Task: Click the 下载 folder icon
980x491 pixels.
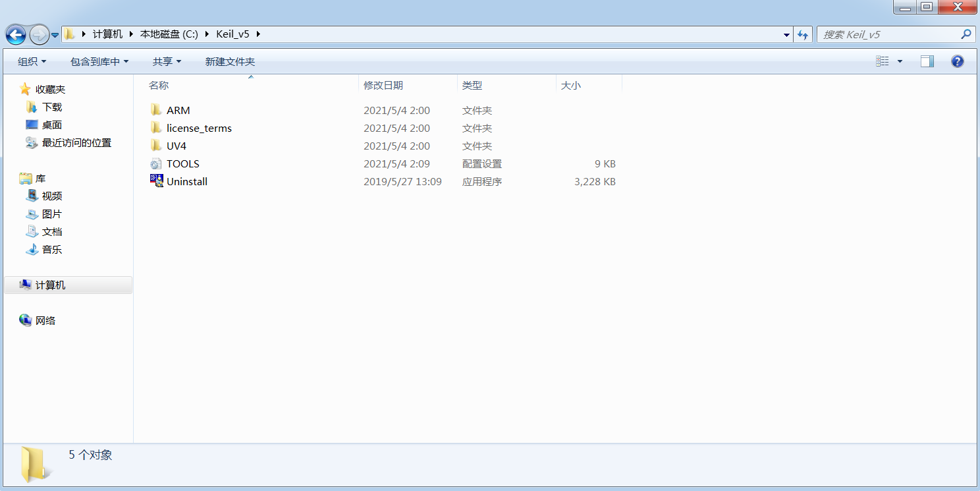Action: click(x=31, y=107)
